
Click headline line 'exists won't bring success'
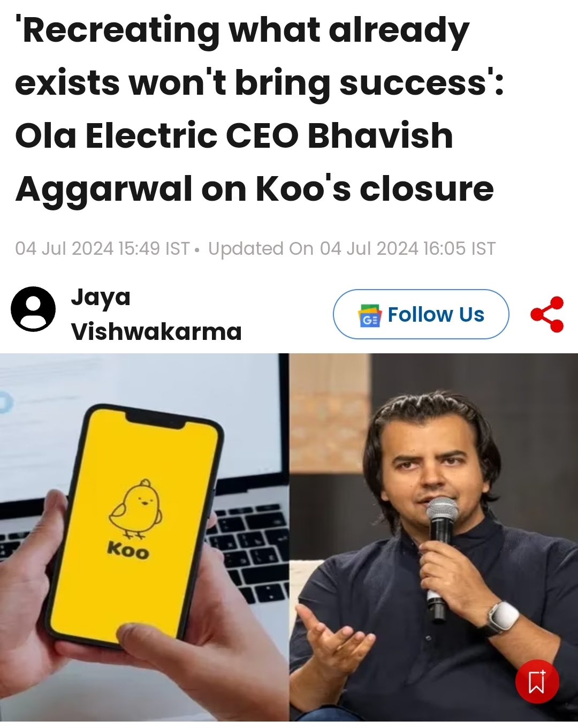[x=260, y=83]
